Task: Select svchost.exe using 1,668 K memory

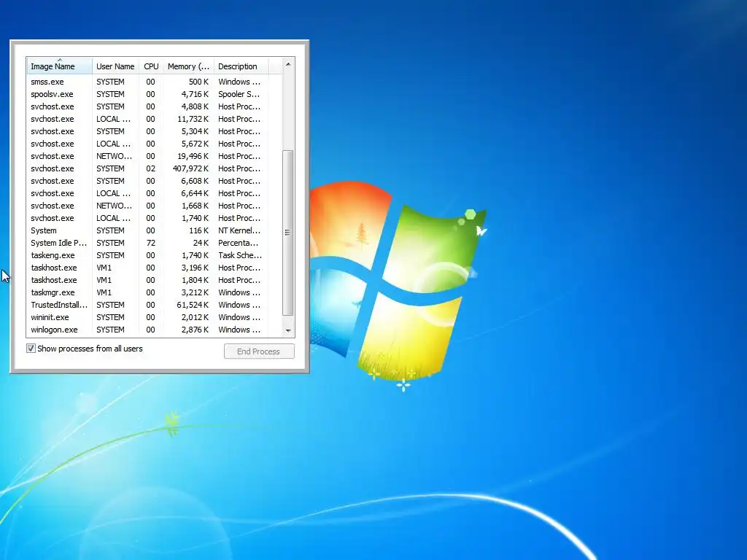Action: click(147, 206)
